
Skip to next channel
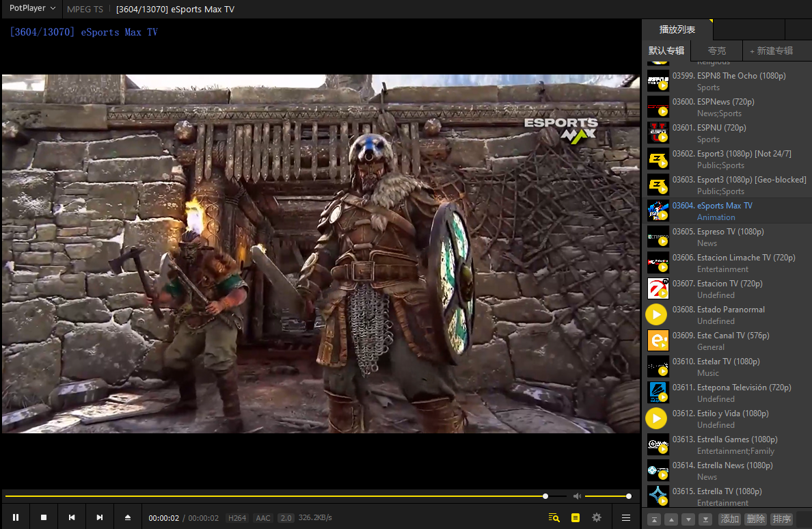(x=99, y=517)
